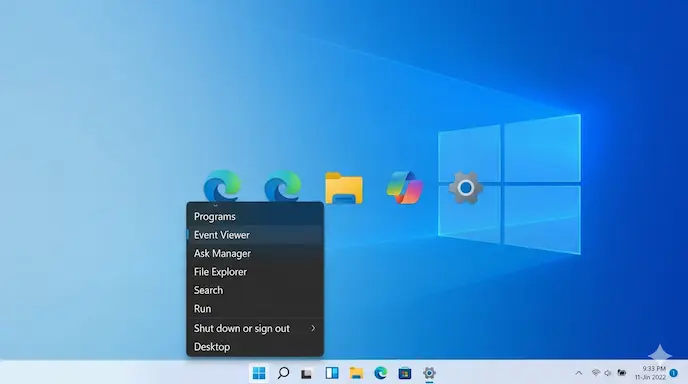This screenshot has height=384, width=688.
Task: Click the Wi-Fi icon in system tray
Action: [595, 373]
